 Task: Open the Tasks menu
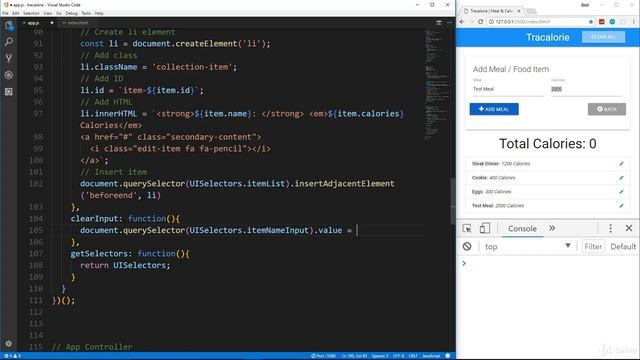pos(86,13)
